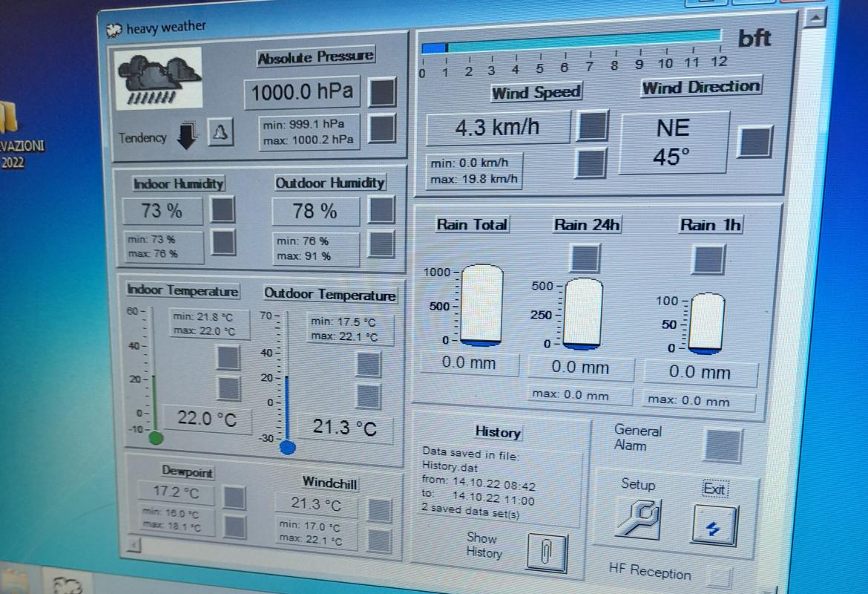Click the scroll up arrow at right edge
Image resolution: width=868 pixels, height=594 pixels.
coord(816,18)
